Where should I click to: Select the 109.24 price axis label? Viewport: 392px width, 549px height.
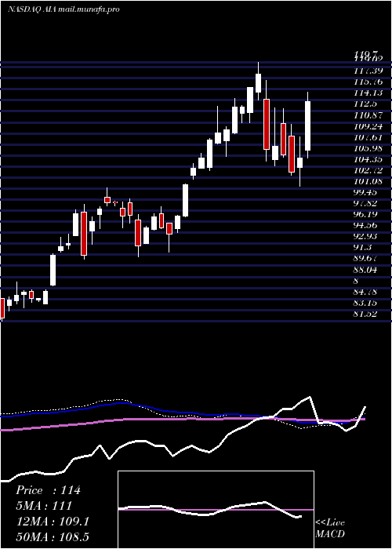point(368,126)
